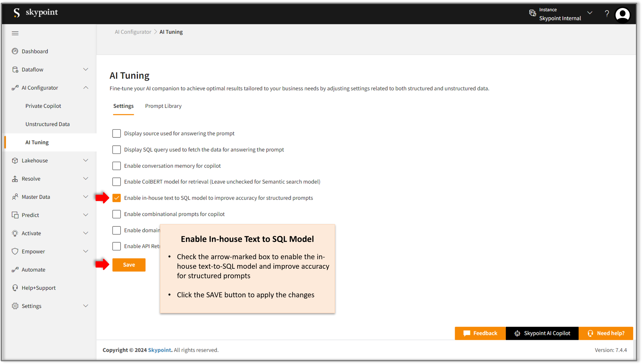Image resolution: width=642 pixels, height=364 pixels.
Task: Enable conversation memory for copilot
Action: (x=116, y=165)
